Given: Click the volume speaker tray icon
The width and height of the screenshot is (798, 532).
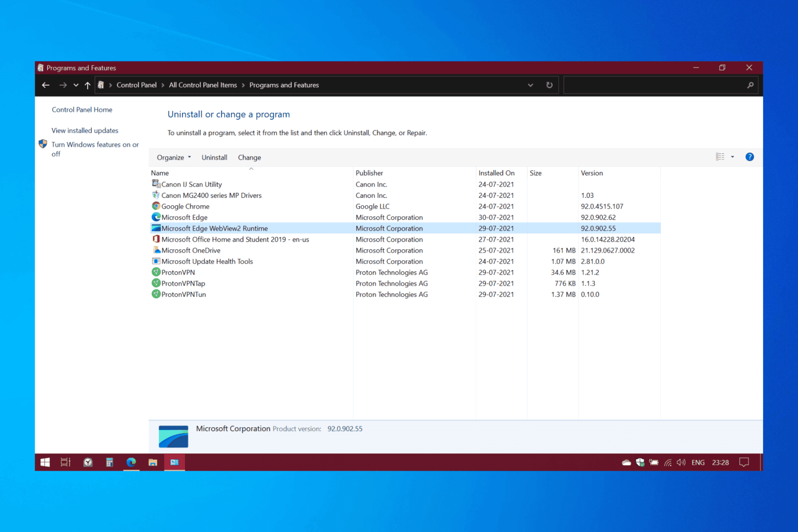Looking at the screenshot, I should point(681,462).
